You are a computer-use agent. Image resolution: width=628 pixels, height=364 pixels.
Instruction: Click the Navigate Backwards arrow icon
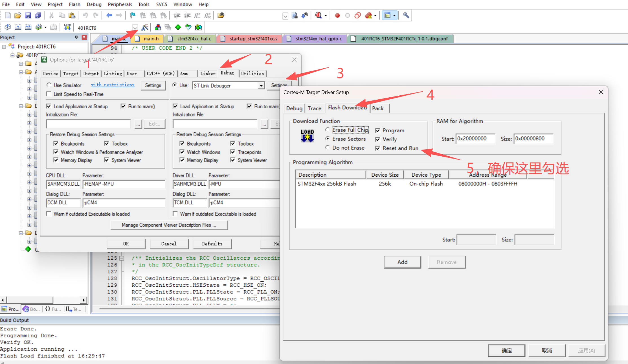[109, 16]
